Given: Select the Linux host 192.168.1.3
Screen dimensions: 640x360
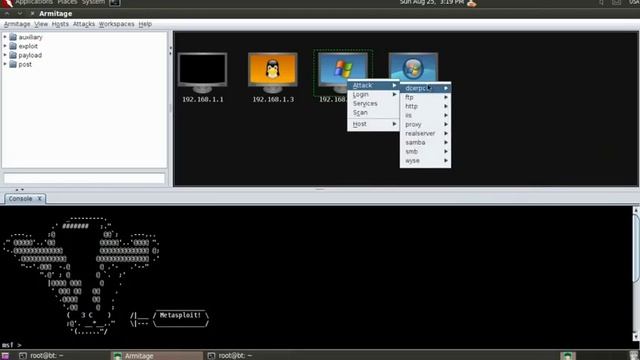Looking at the screenshot, I should [x=273, y=72].
